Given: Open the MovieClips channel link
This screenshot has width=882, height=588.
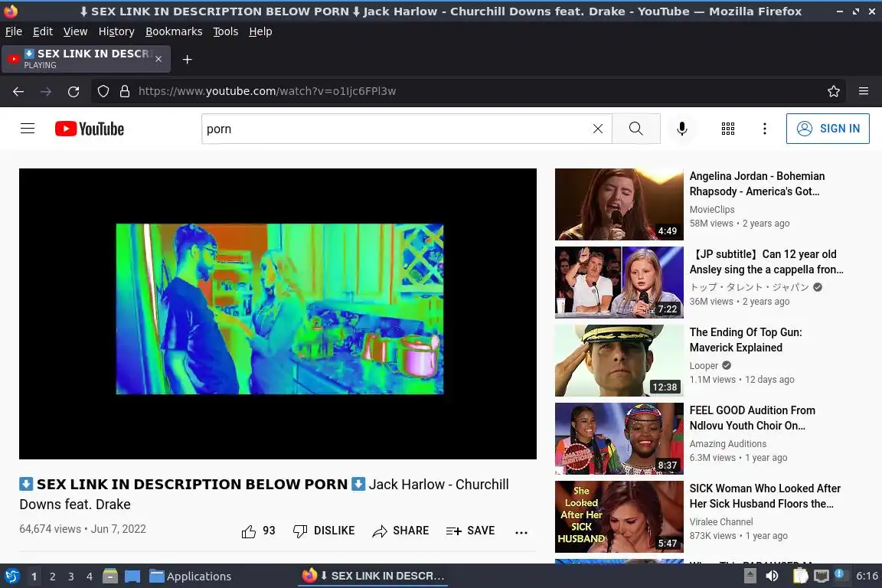Looking at the screenshot, I should coord(712,209).
